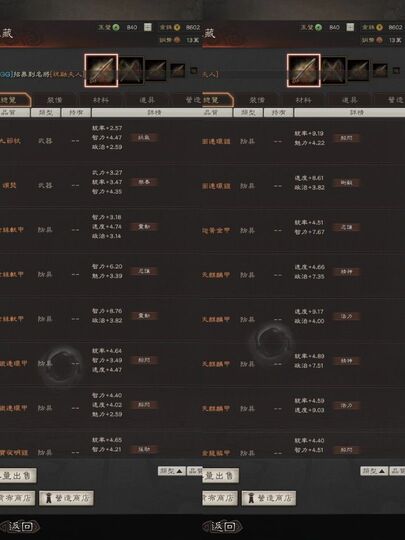
Task: Click the 量出售 bulk sell button in right copy
Action: (x=220, y=476)
